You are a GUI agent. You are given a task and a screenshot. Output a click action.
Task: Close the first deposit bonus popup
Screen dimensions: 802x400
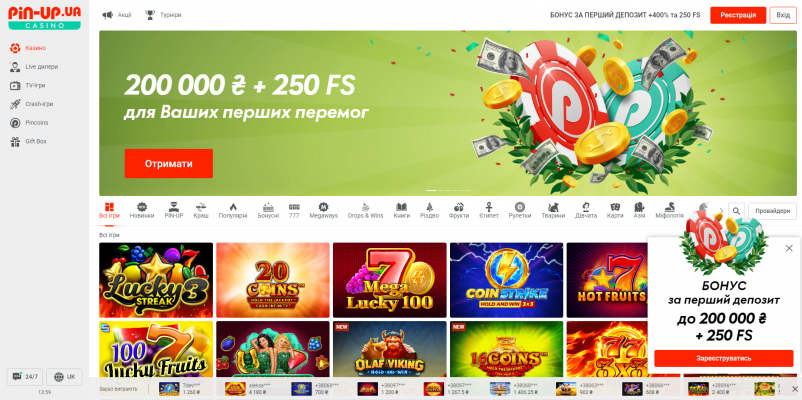[789, 248]
